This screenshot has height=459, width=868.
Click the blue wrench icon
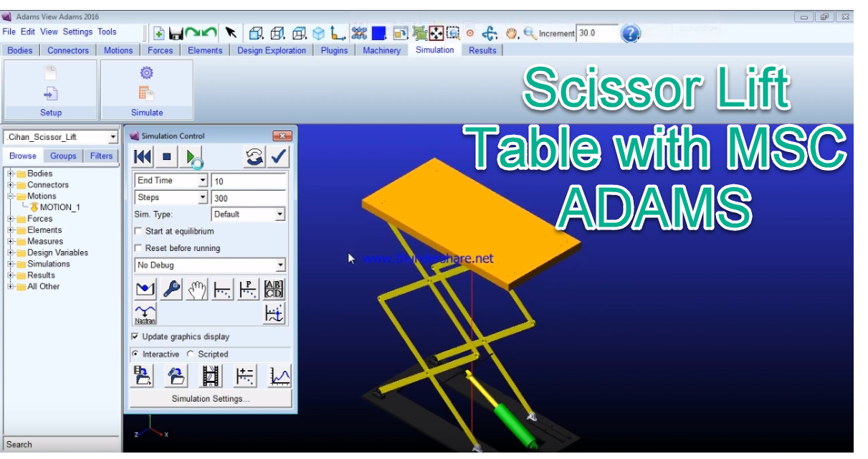171,289
